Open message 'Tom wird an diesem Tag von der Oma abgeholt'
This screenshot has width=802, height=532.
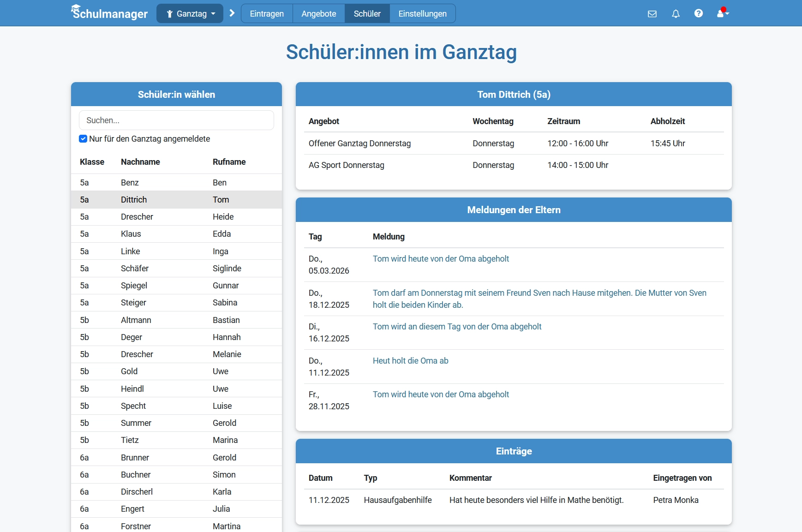457,327
